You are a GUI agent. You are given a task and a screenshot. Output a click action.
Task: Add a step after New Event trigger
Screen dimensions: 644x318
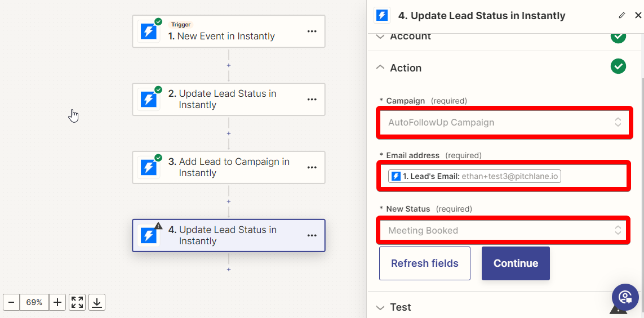(x=229, y=65)
